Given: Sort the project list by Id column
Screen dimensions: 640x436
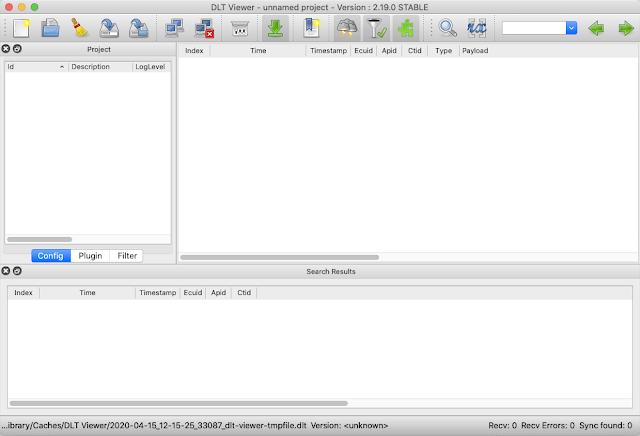Looking at the screenshot, I should tap(36, 67).
